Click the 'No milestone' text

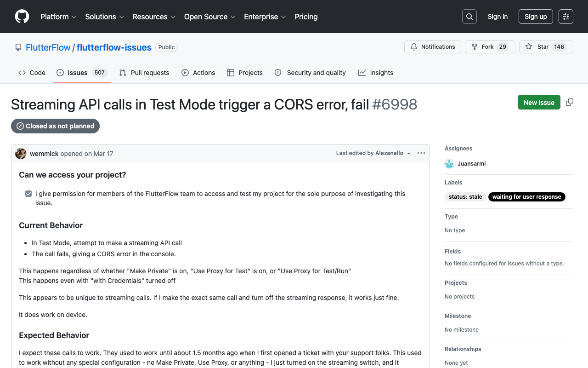pos(462,330)
